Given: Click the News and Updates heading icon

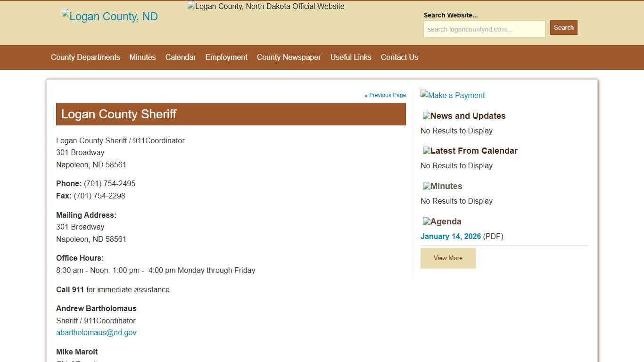Looking at the screenshot, I should click(x=427, y=116).
